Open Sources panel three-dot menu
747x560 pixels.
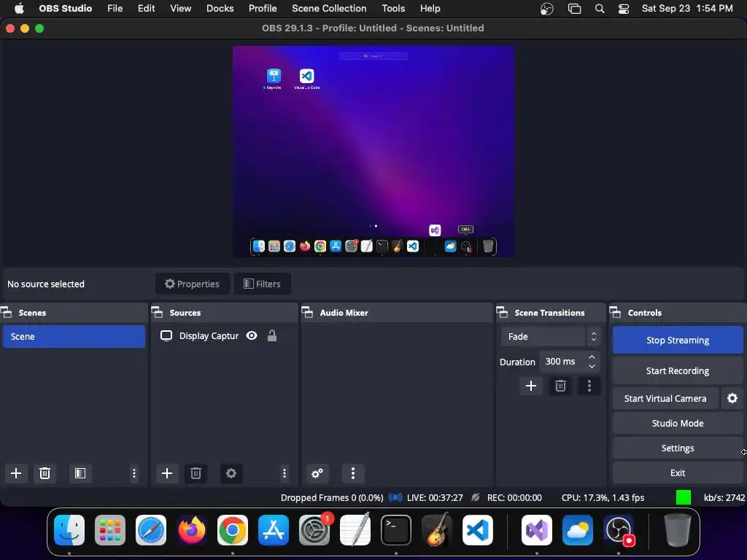click(285, 472)
